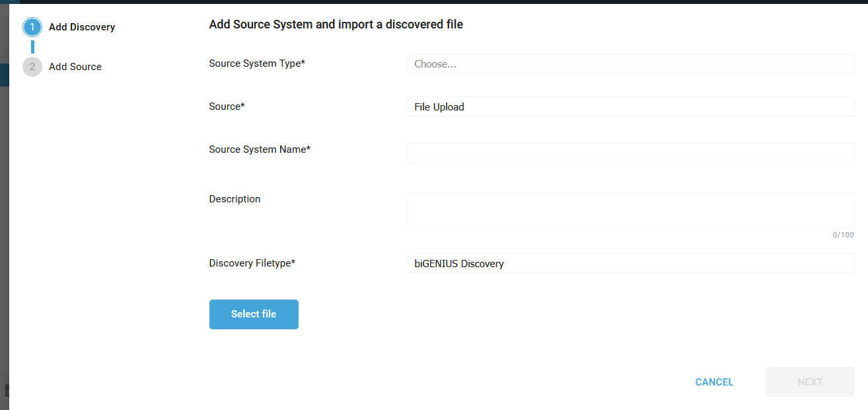
Task: Focus the Source System Name field
Action: (630, 153)
